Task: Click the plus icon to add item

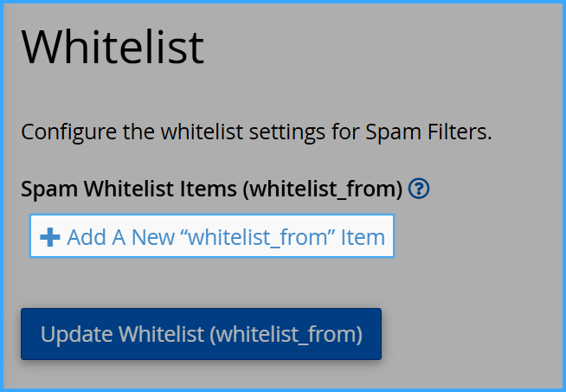Action: (x=50, y=237)
